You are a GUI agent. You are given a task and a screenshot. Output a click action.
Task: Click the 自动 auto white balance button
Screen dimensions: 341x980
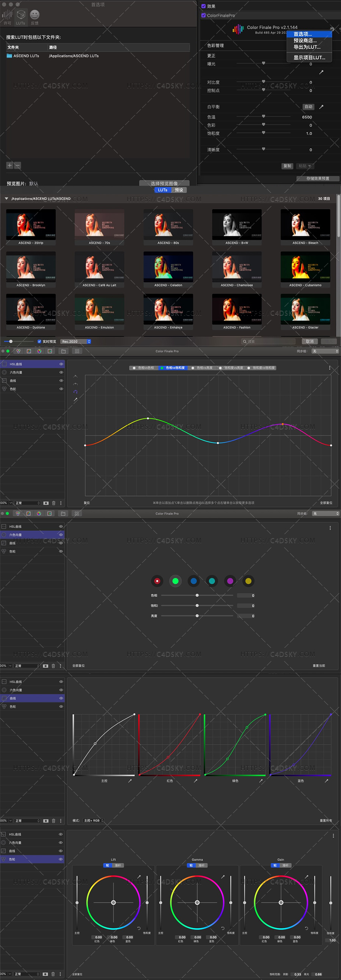(308, 107)
